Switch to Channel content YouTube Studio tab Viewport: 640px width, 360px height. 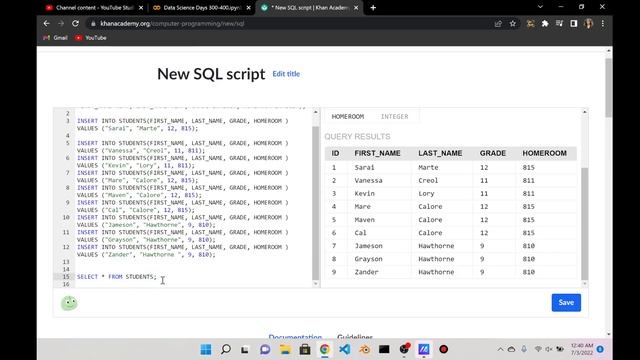coord(94,7)
